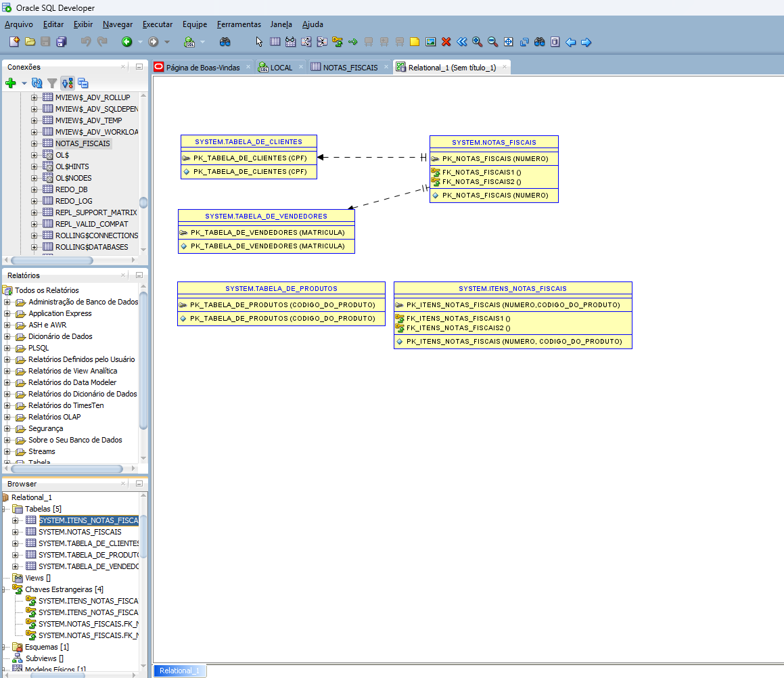Click the Zoom In magnifier icon
This screenshot has width=784, height=678.
pos(478,42)
